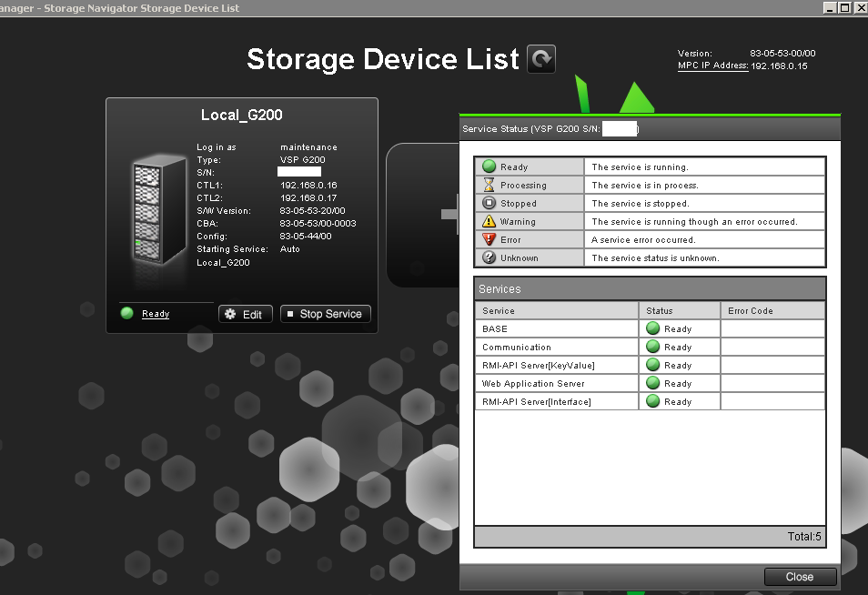Click RMI-API Server[Interface] Ready icon
The image size is (868, 595).
click(x=653, y=402)
